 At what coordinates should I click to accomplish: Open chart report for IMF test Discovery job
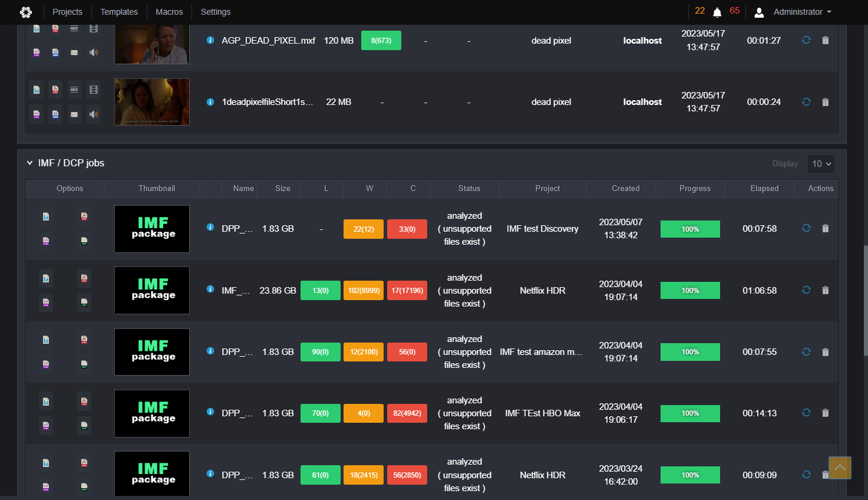(x=46, y=216)
